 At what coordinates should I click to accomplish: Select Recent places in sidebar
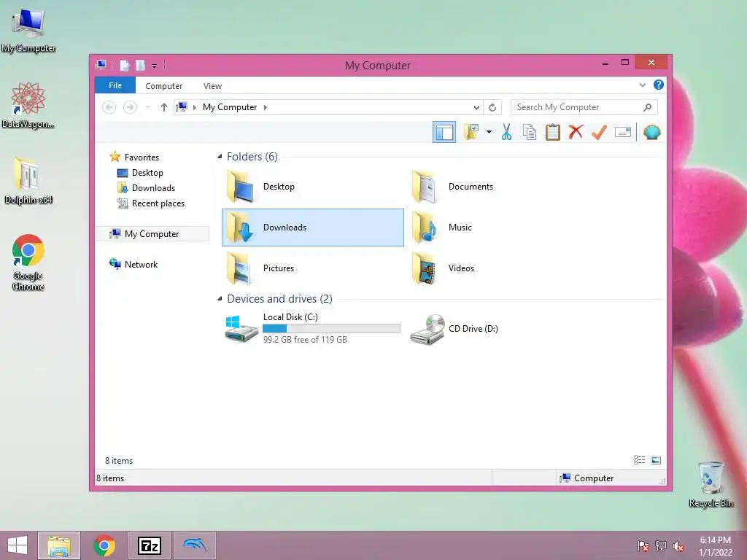point(158,203)
